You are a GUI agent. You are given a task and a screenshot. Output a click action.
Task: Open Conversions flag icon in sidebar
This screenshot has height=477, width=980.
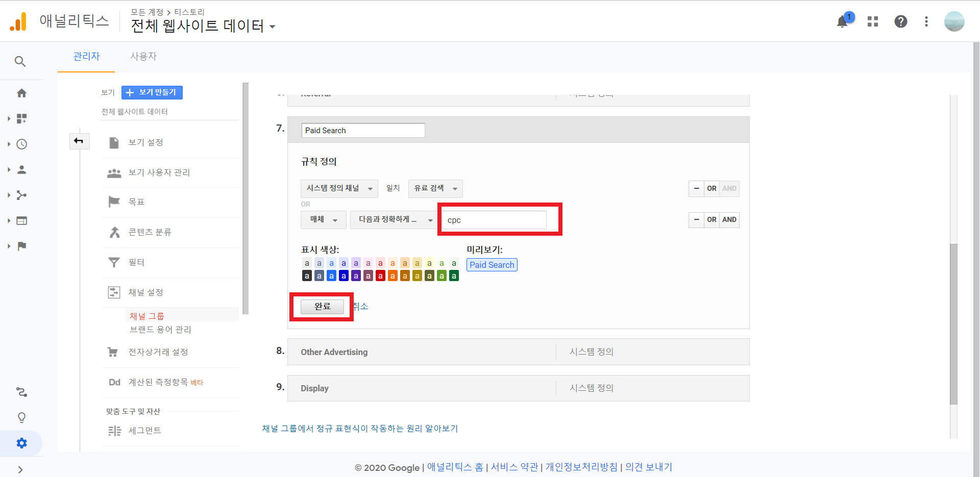(21, 246)
